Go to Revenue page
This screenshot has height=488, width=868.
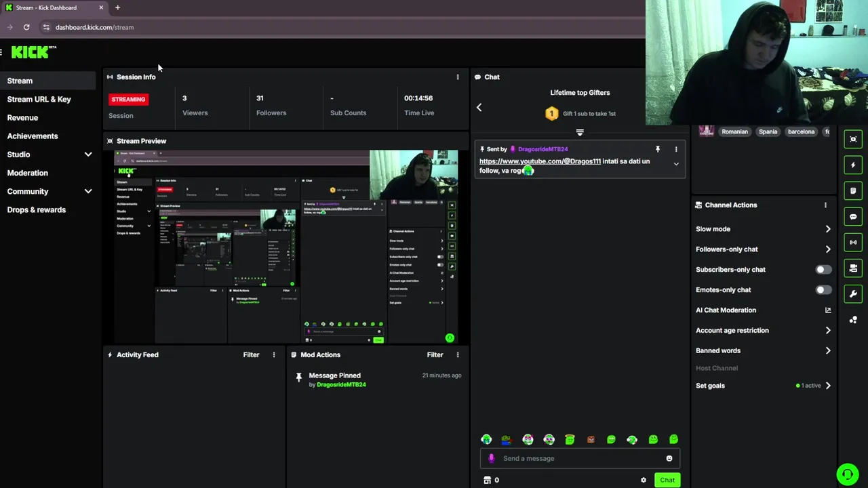[22, 117]
